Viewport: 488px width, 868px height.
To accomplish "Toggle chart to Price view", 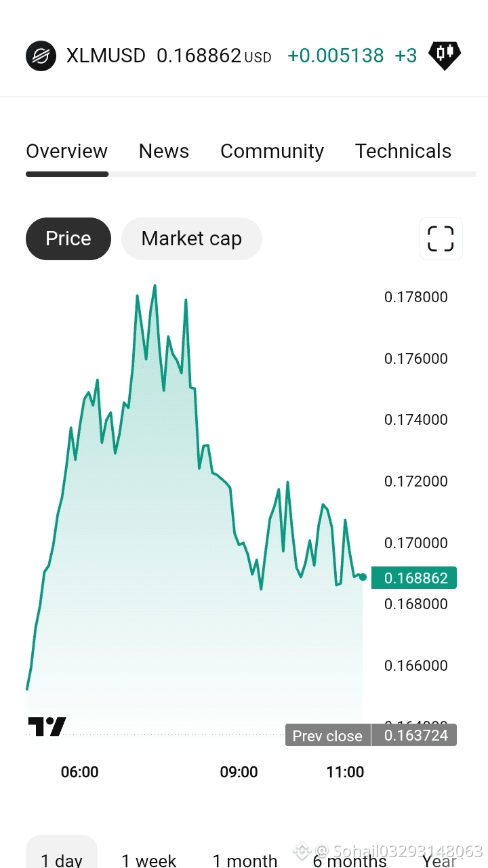I will click(x=68, y=239).
